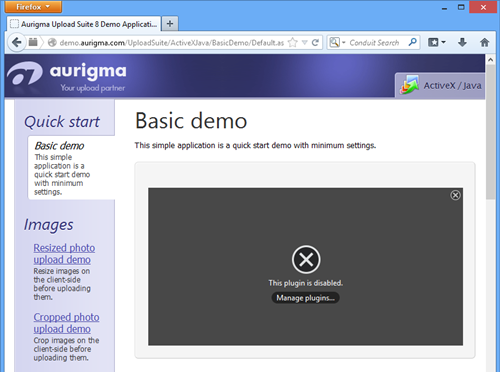Click the ActiveX / Java colorful arrow icon
500x372 pixels.
410,85
